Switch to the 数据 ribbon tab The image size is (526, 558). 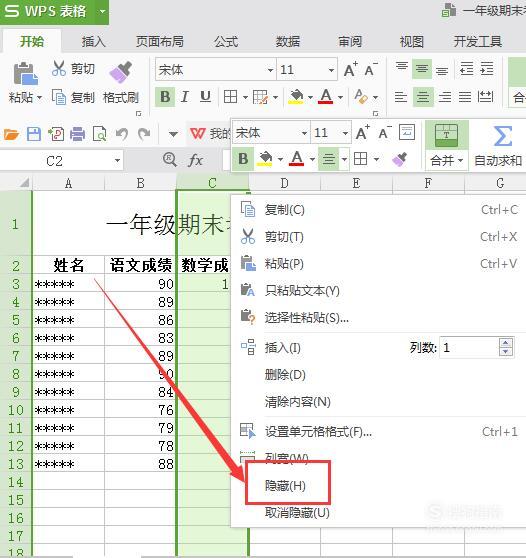point(288,42)
